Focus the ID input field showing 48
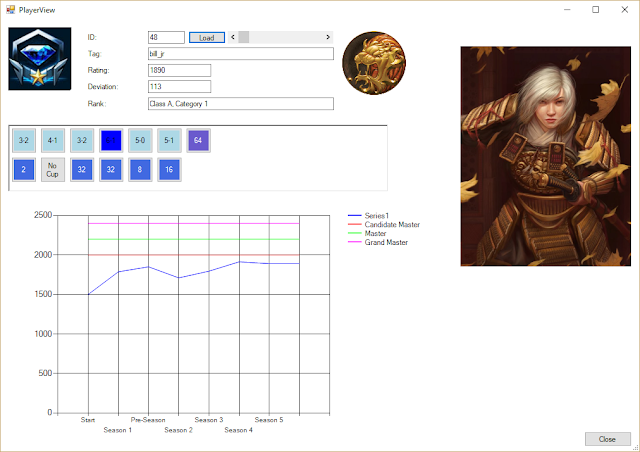Image resolution: width=640 pixels, height=452 pixels. [166, 37]
